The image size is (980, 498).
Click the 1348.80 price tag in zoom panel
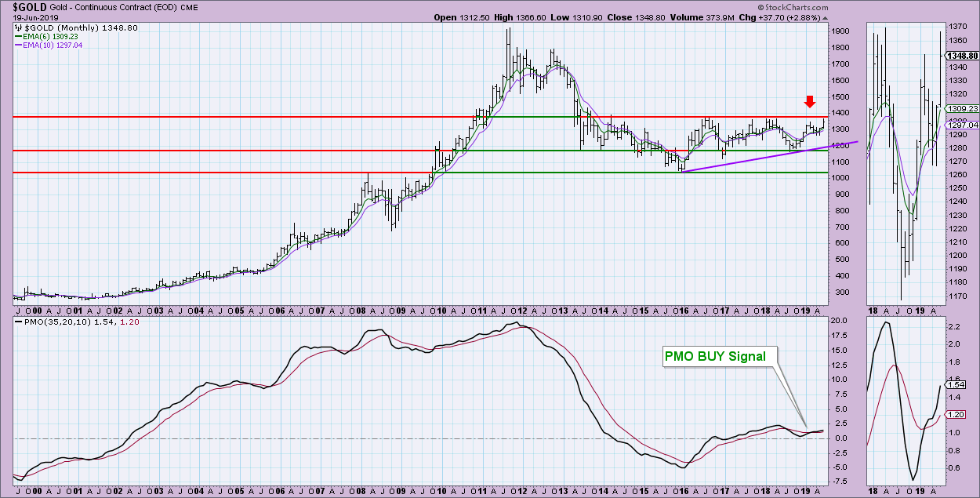961,56
